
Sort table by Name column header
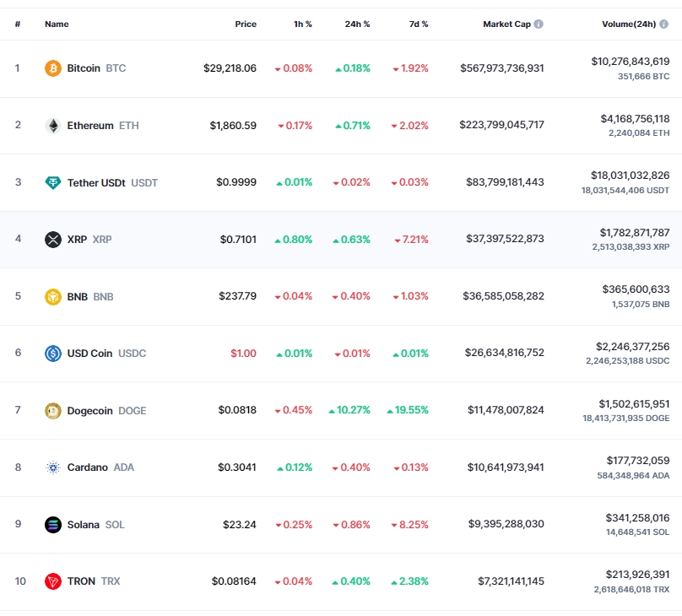coord(57,24)
